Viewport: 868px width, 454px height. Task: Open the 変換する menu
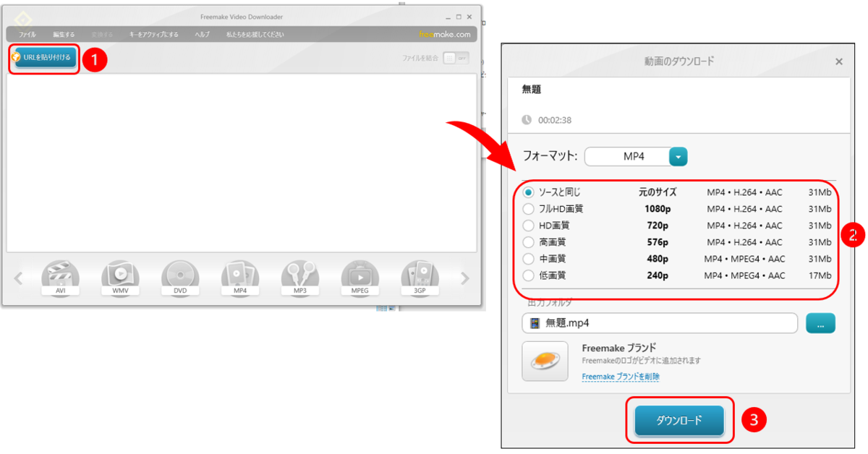coord(102,34)
